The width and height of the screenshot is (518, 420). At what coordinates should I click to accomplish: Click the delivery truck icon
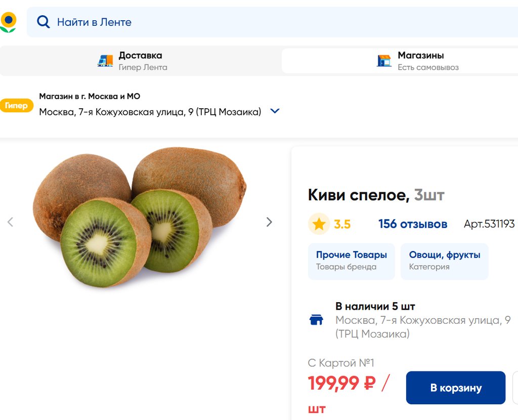(105, 61)
